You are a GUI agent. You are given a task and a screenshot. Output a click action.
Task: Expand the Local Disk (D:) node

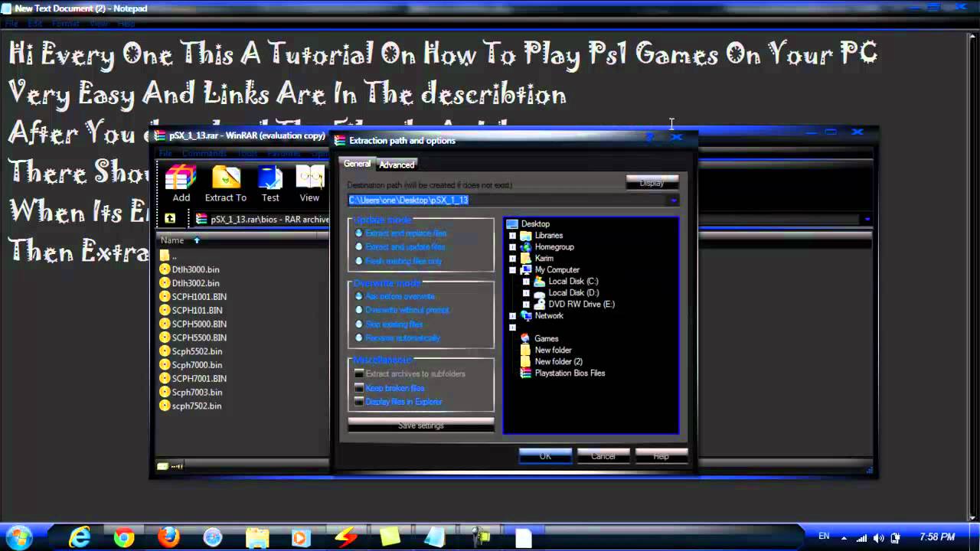(x=526, y=293)
